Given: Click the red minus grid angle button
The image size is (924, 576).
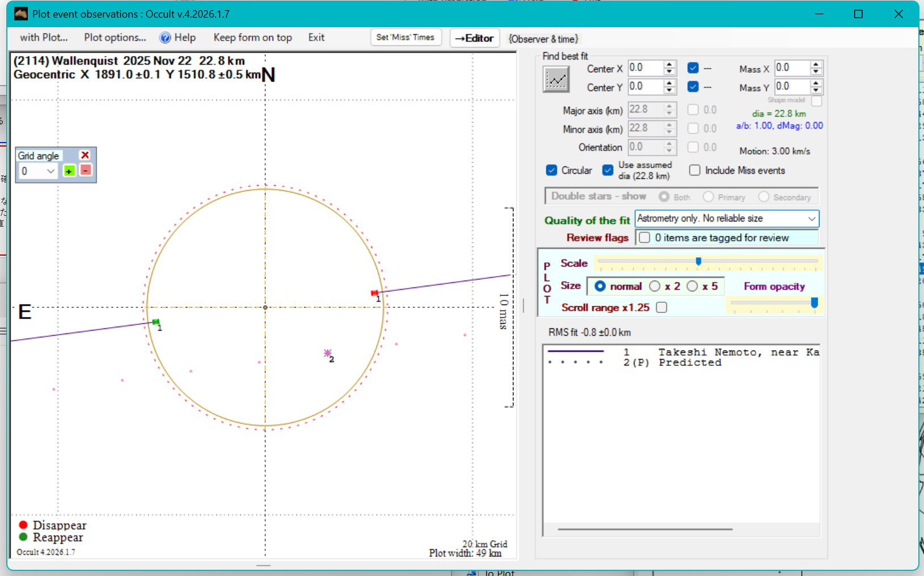Looking at the screenshot, I should pos(86,170).
